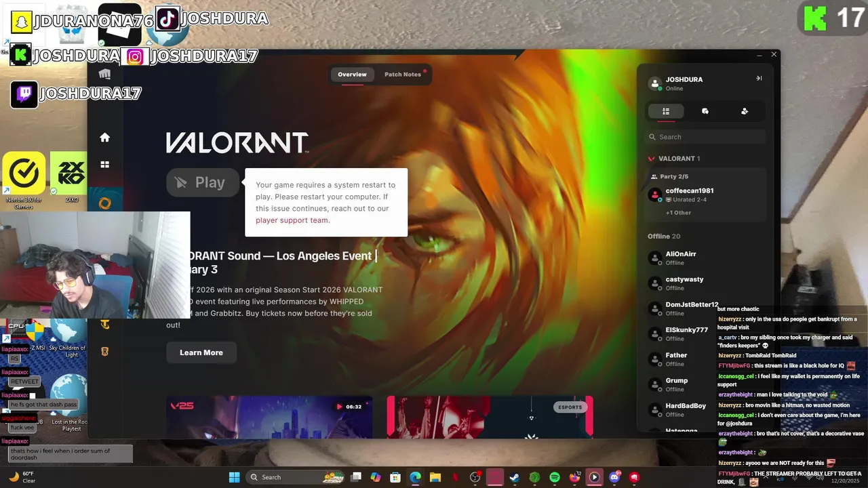This screenshot has width=868, height=488.
Task: Open the player support team link
Action: point(292,220)
